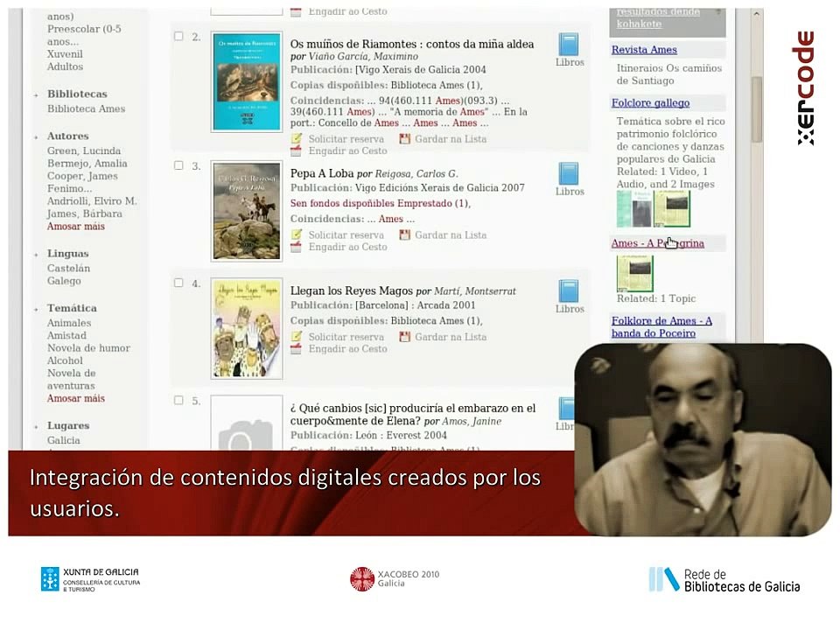Filter by author James, Bárbara
This screenshot has width=840, height=630.
tap(85, 213)
